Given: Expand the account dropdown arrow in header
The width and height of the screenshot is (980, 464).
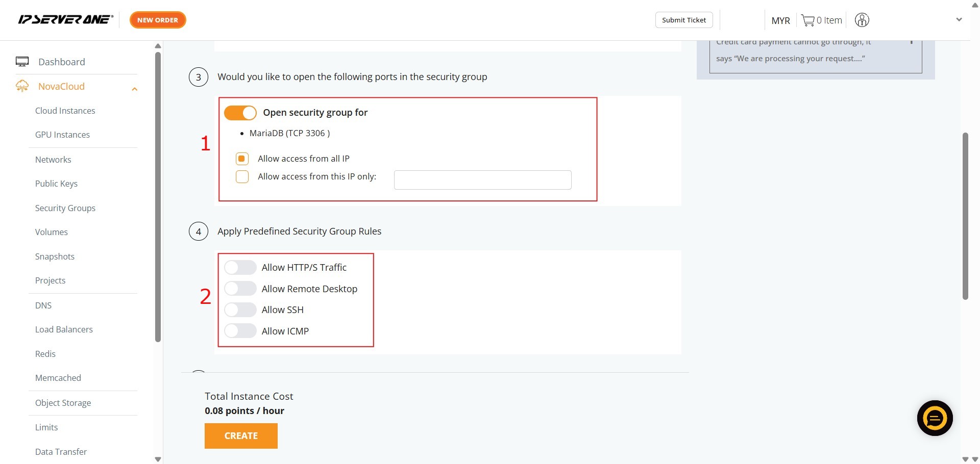Looking at the screenshot, I should (x=959, y=20).
